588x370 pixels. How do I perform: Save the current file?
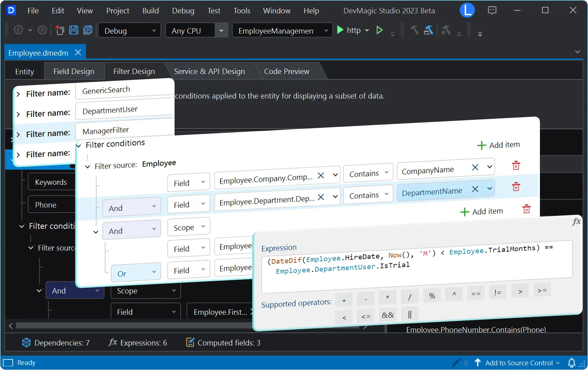click(74, 30)
